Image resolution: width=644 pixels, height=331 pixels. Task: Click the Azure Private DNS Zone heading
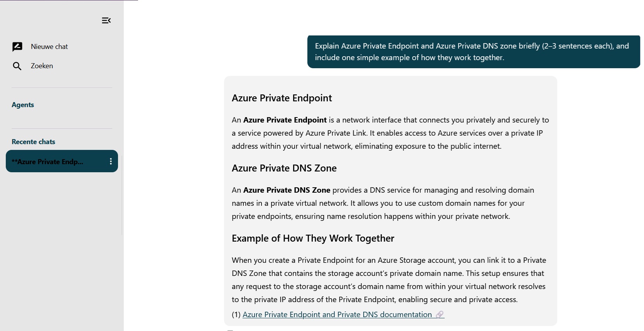(x=284, y=168)
